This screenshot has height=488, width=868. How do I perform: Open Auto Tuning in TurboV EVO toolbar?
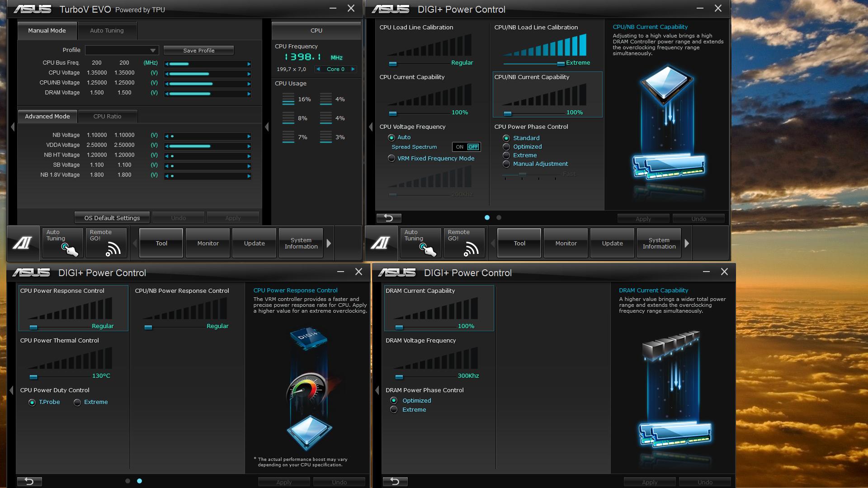point(62,243)
